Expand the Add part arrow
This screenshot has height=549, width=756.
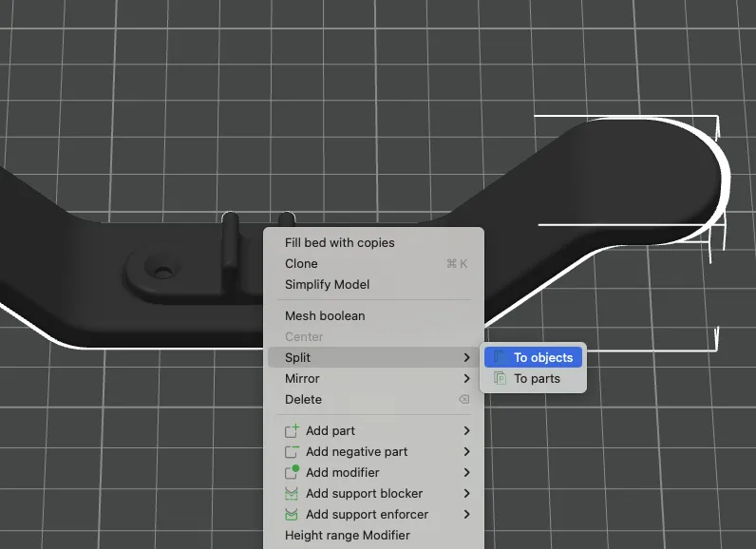[466, 430]
